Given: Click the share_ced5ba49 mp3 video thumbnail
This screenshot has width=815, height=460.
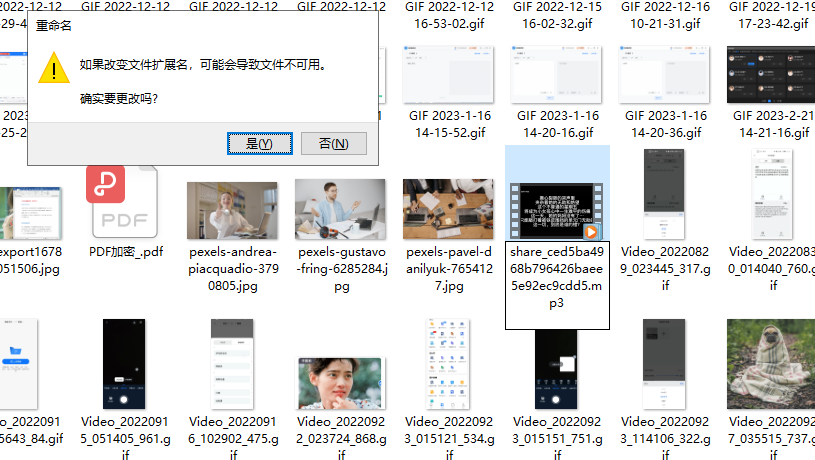Looking at the screenshot, I should 557,211.
